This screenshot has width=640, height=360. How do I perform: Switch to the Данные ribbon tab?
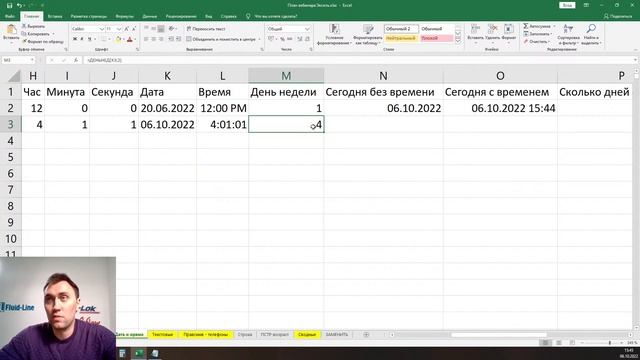pyautogui.click(x=150, y=16)
